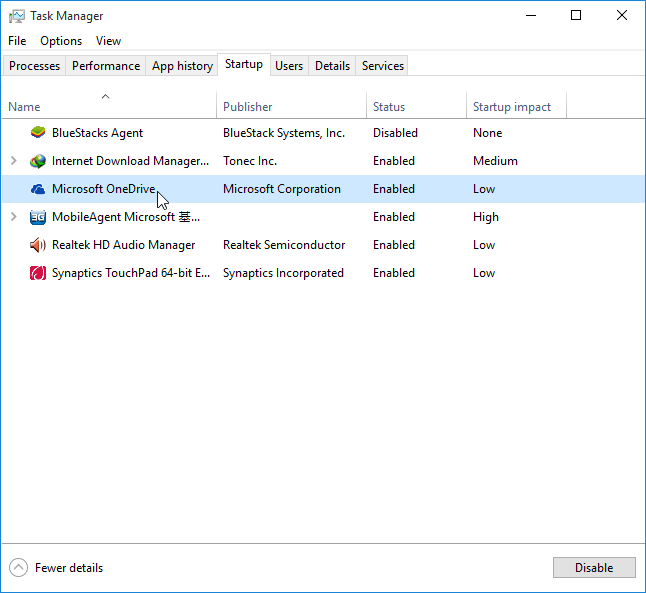
Task: Collapse view with Fewer details arrow icon
Action: 19,567
